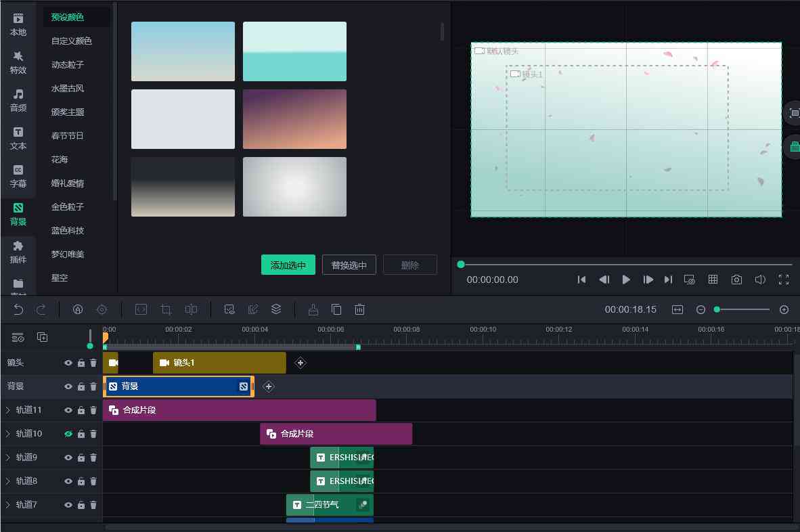The image size is (800, 532).
Task: Open the 音频 audio panel
Action: pos(18,100)
